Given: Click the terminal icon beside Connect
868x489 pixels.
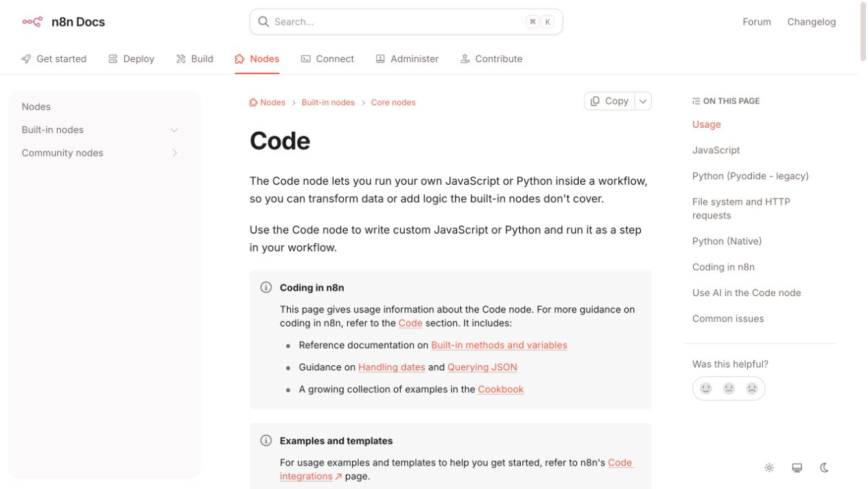Looking at the screenshot, I should [x=306, y=59].
